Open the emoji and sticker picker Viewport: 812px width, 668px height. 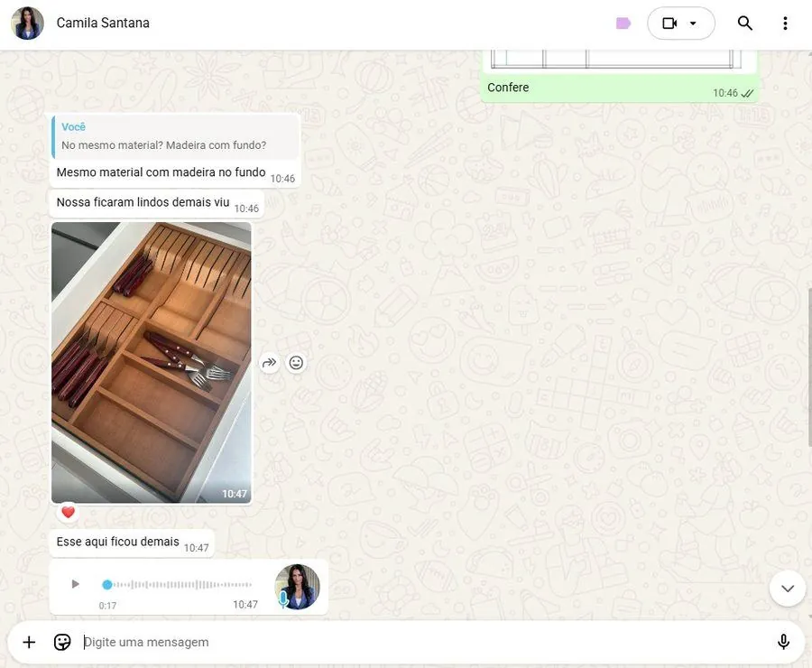click(x=62, y=642)
